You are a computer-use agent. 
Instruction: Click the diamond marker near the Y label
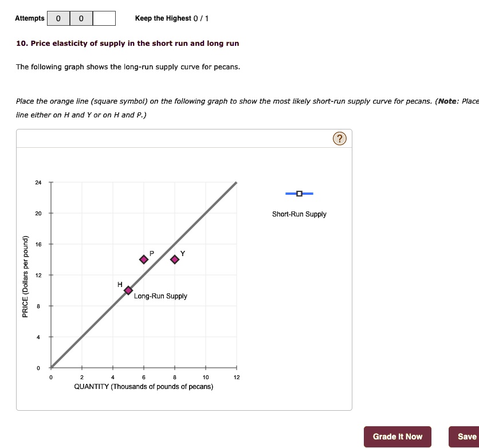coord(174,259)
